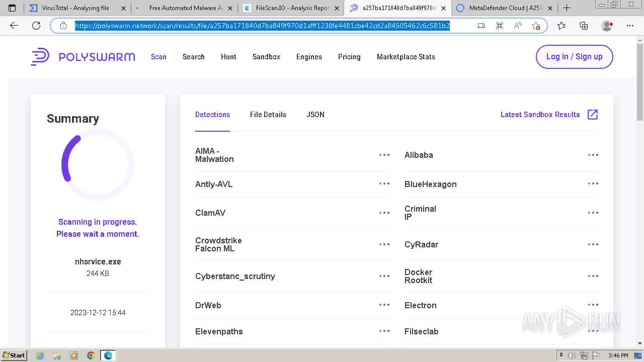Switch to the File Details tab
Screen dimensions: 644x362
268,115
